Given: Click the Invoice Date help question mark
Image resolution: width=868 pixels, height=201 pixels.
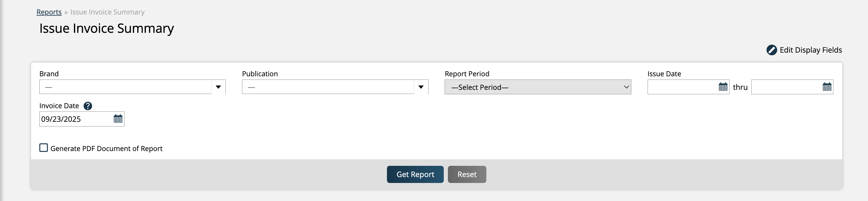Looking at the screenshot, I should tap(88, 106).
